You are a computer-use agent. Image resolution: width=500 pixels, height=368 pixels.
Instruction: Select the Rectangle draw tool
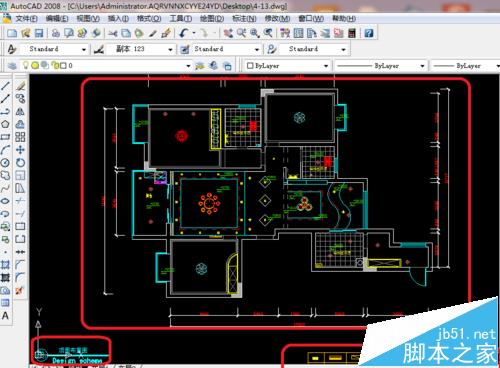5,137
